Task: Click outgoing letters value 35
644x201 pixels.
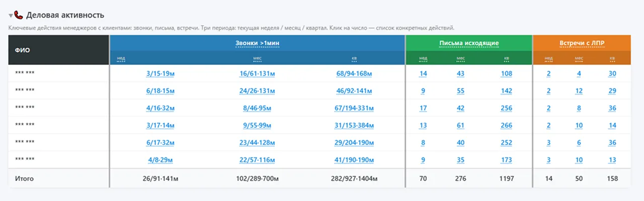Action: 460,160
